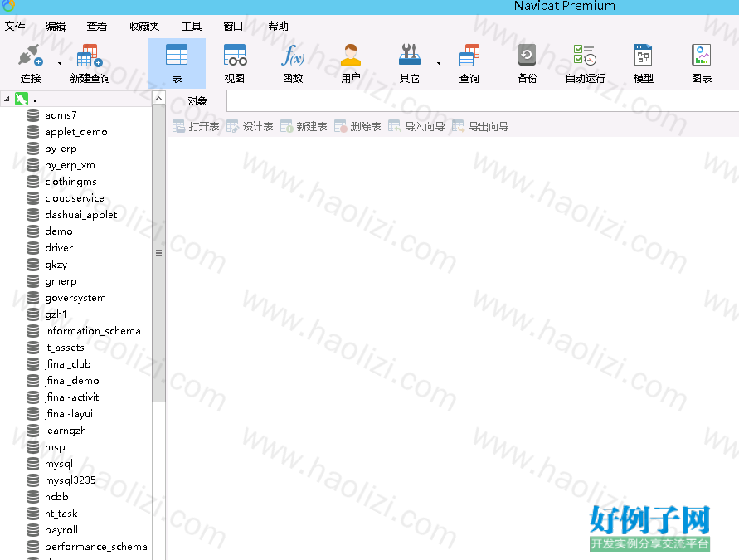The height and width of the screenshot is (560, 739).
Task: Click the 删除表 button
Action: tap(357, 126)
